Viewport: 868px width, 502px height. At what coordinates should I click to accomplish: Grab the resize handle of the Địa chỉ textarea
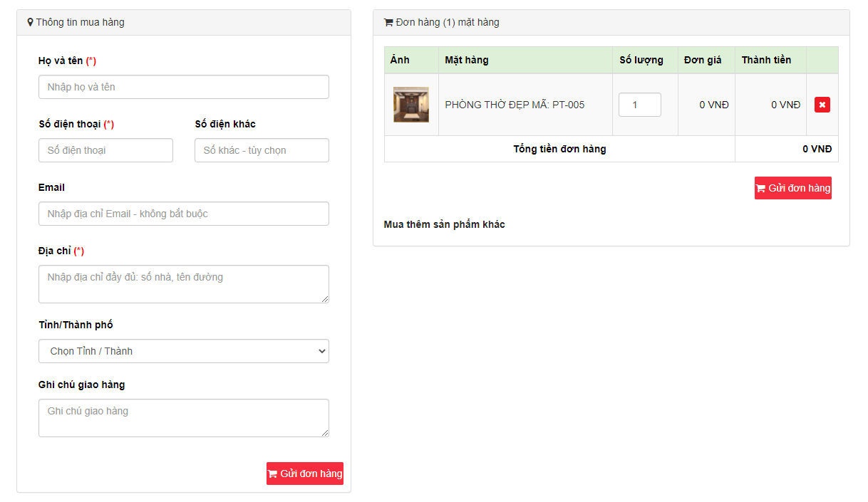point(325,299)
